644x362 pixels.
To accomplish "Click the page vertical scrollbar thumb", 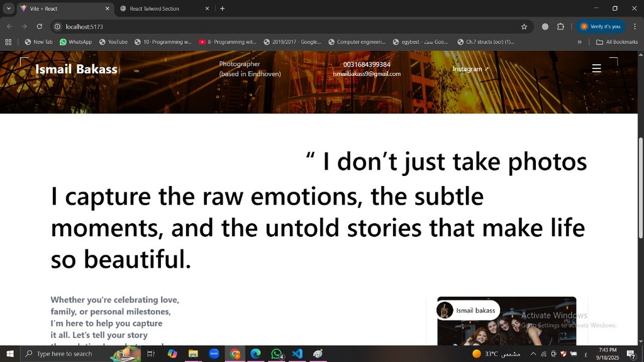I will pyautogui.click(x=641, y=187).
